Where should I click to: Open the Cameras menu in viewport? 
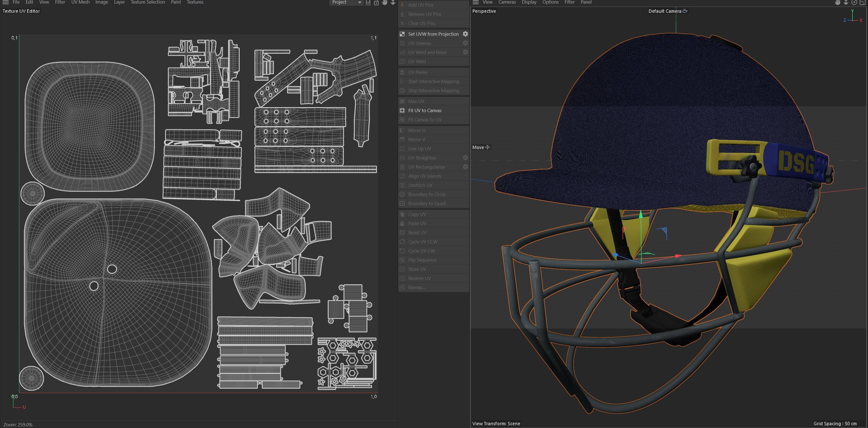click(x=507, y=2)
